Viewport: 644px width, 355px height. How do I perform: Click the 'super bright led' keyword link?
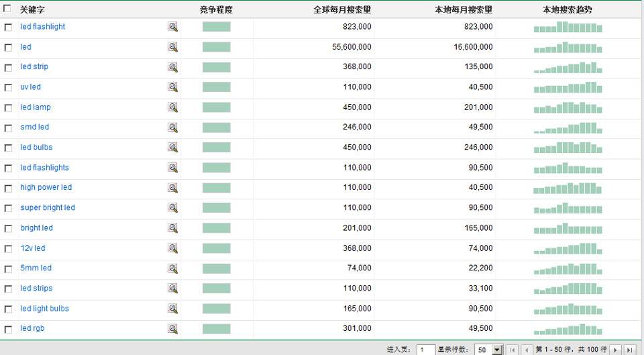[48, 208]
